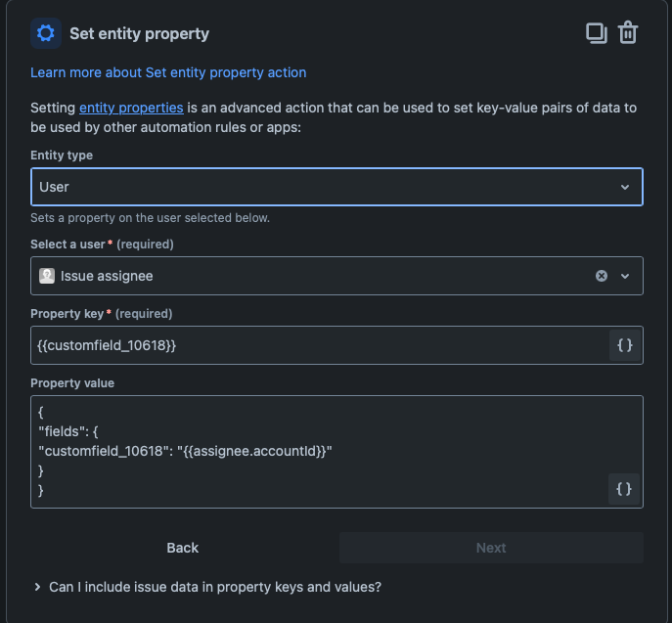Screen dimensions: 672x623
Task: Open smart values picker for Property key
Action: click(x=625, y=345)
